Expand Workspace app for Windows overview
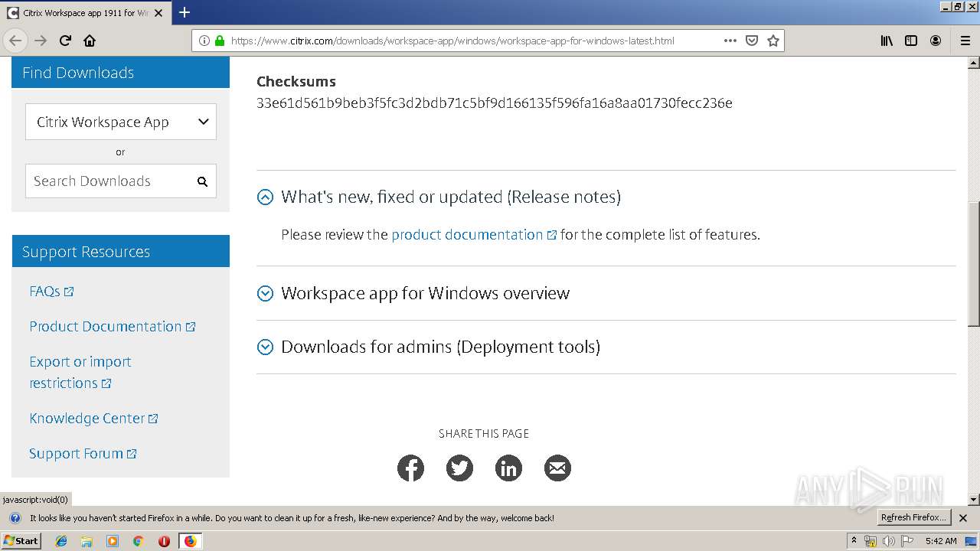 (265, 294)
